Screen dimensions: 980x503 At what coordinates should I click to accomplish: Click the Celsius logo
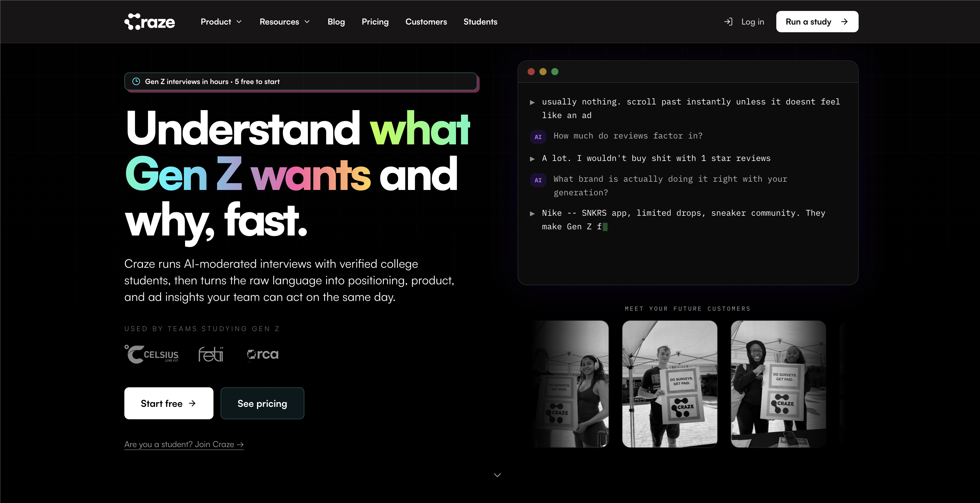(152, 354)
